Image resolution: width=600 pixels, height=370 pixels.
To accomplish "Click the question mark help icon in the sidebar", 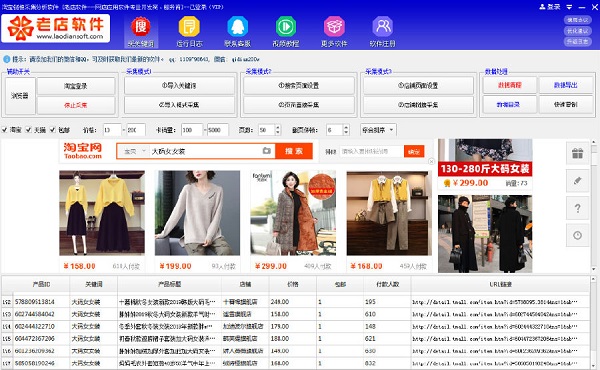I will pos(577,208).
